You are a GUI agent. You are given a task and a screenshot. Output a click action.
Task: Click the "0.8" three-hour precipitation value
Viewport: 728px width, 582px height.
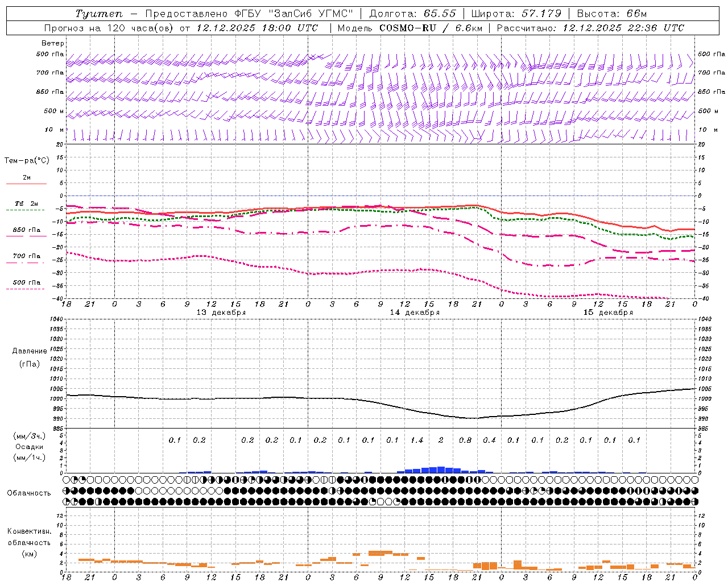(465, 440)
